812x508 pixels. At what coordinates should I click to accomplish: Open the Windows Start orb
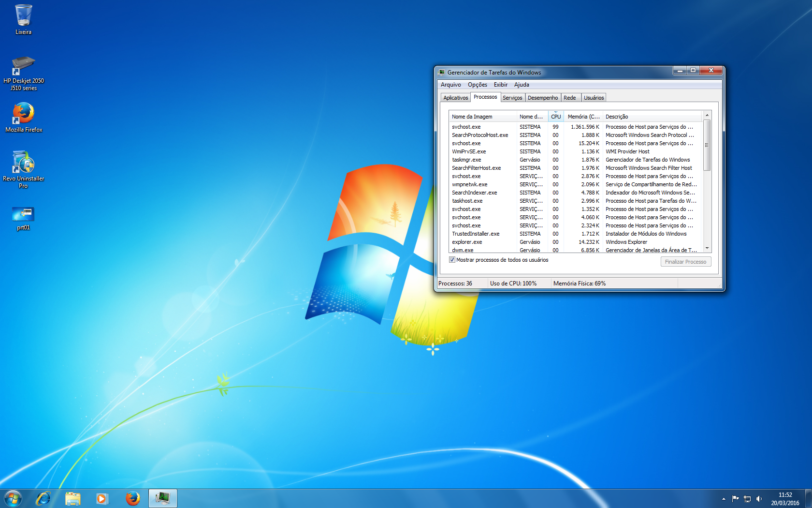(x=13, y=498)
